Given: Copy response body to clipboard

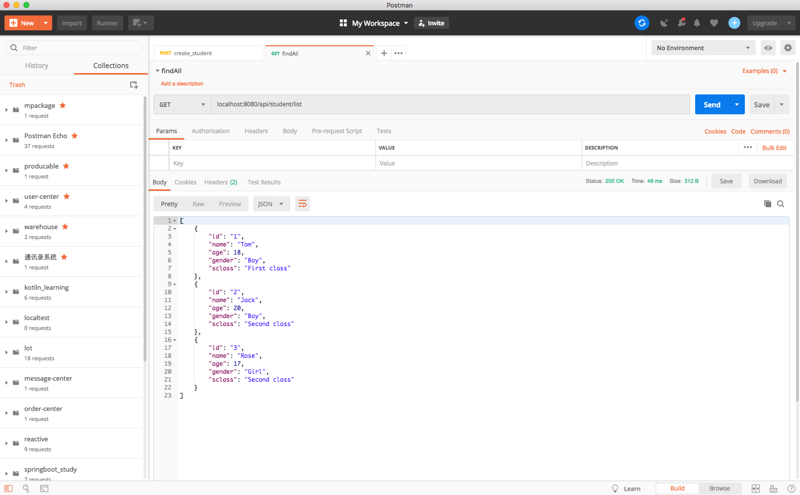Looking at the screenshot, I should coord(767,204).
